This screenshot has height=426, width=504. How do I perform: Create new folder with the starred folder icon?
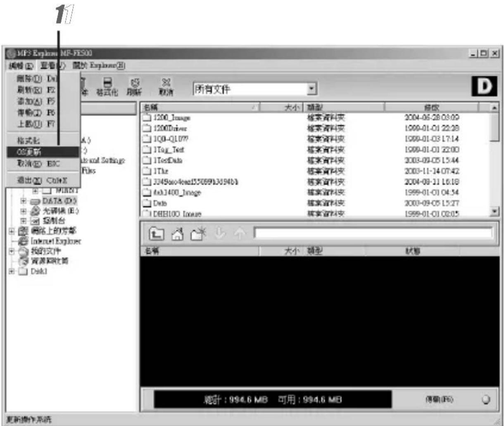coord(198,233)
